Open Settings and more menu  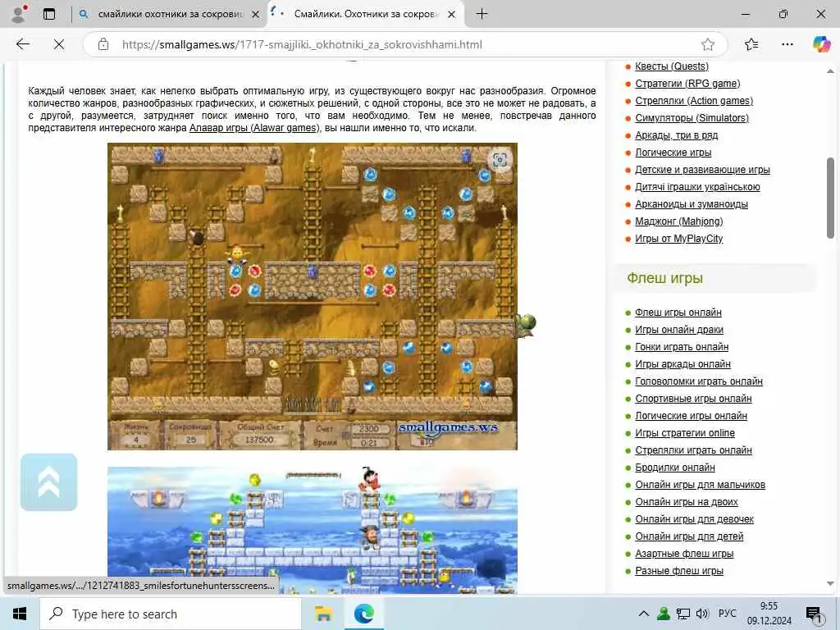pos(787,44)
